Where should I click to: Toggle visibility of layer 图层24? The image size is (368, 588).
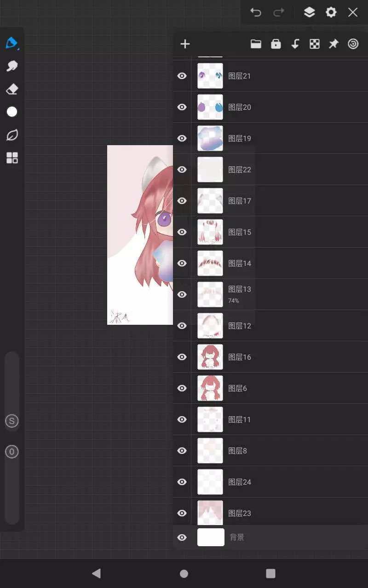(182, 482)
